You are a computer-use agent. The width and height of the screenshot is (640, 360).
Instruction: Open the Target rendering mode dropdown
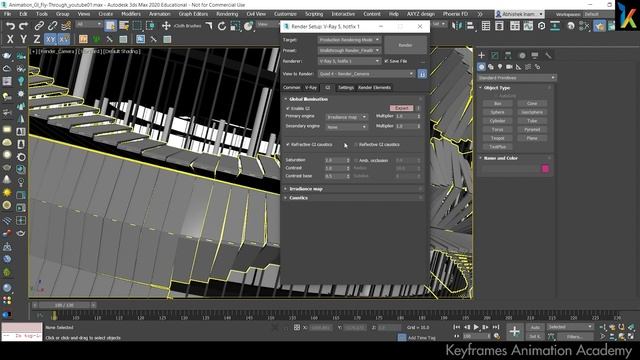[x=349, y=40]
